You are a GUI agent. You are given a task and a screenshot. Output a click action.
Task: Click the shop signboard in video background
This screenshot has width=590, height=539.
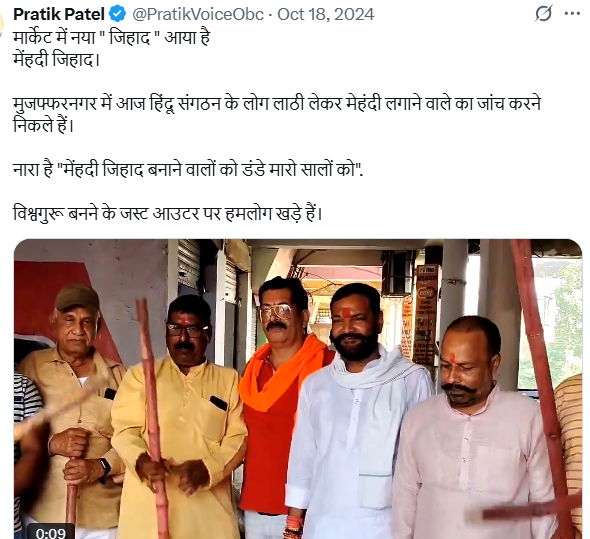click(x=427, y=314)
